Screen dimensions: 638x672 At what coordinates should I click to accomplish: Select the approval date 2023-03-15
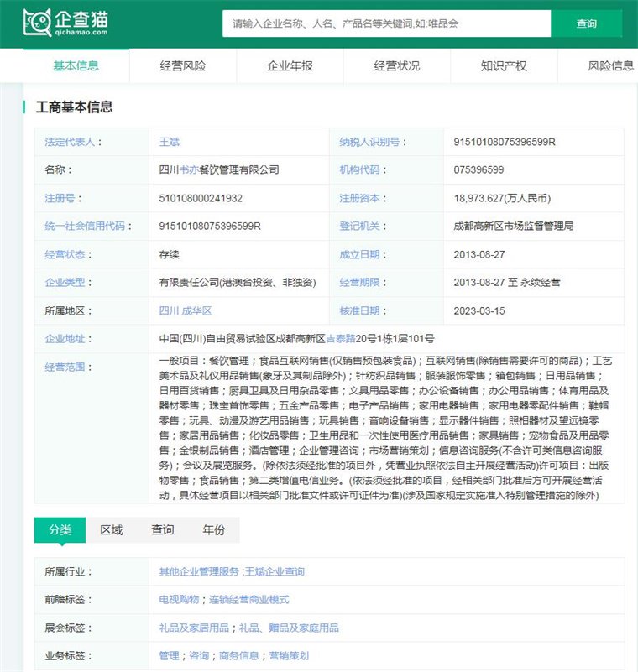click(x=479, y=310)
